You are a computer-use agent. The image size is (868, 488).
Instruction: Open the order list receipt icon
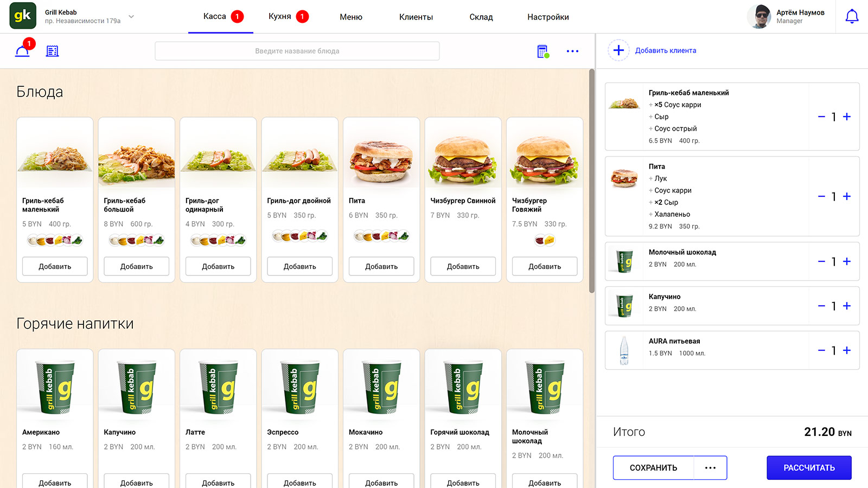[53, 51]
